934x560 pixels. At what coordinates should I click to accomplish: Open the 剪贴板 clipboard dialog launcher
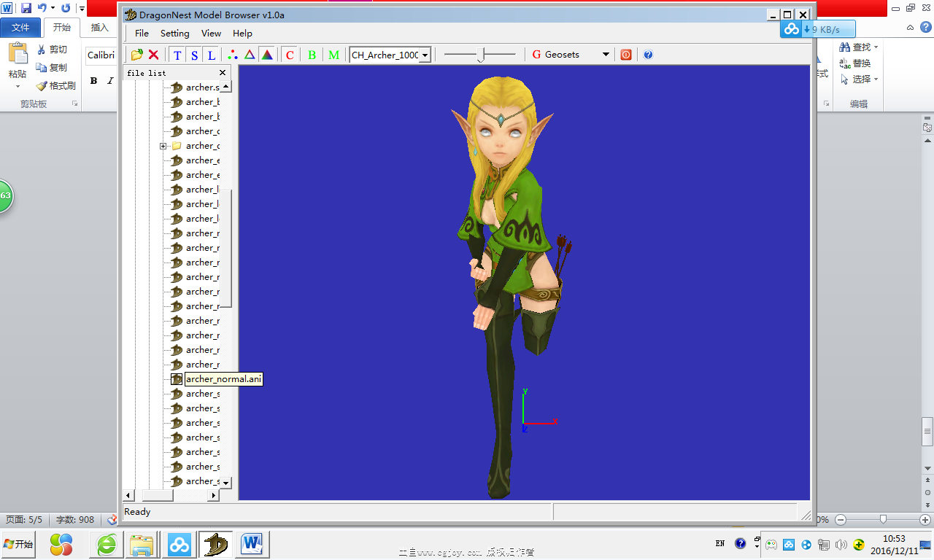tap(75, 104)
